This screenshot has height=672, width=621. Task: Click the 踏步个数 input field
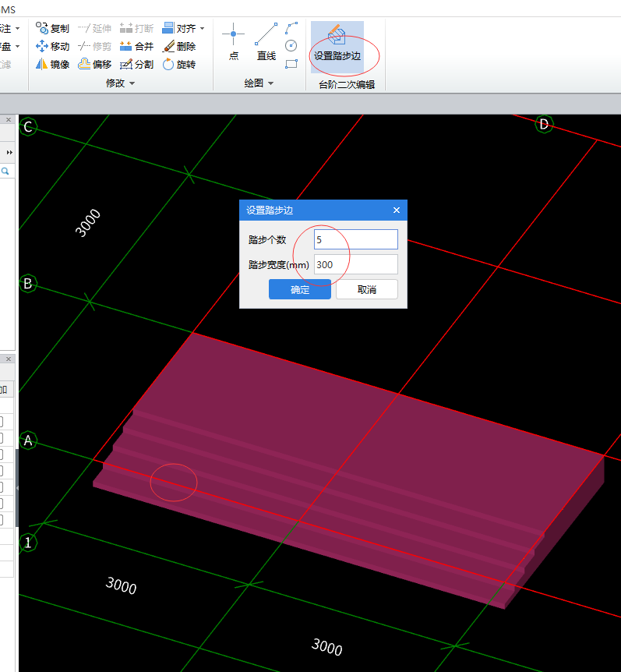point(356,239)
